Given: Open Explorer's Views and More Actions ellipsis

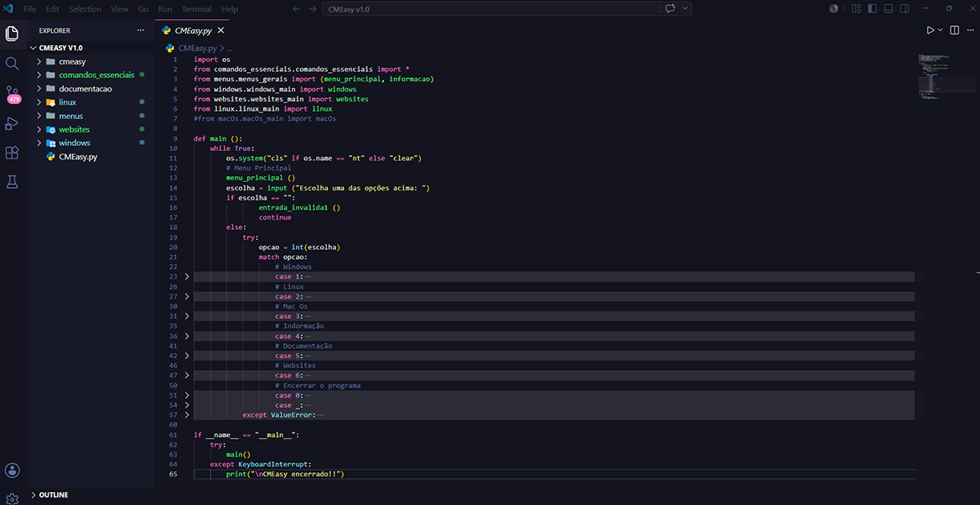Looking at the screenshot, I should (x=141, y=30).
